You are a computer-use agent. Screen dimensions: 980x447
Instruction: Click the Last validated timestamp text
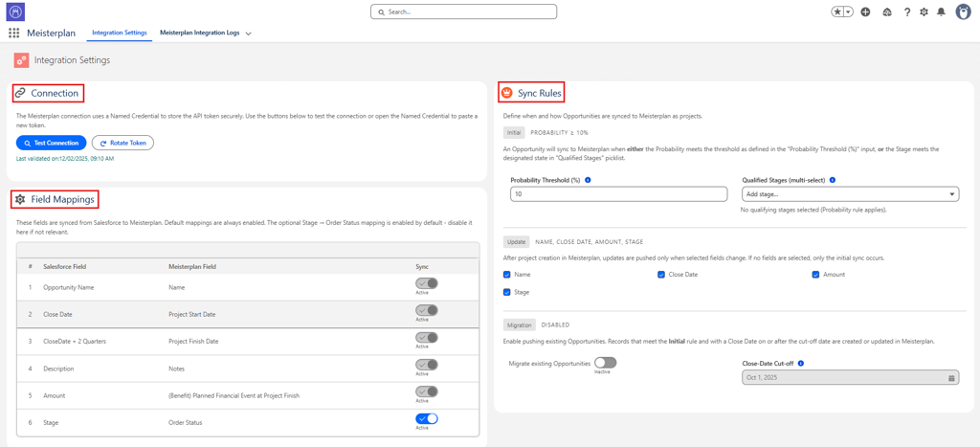(x=64, y=159)
